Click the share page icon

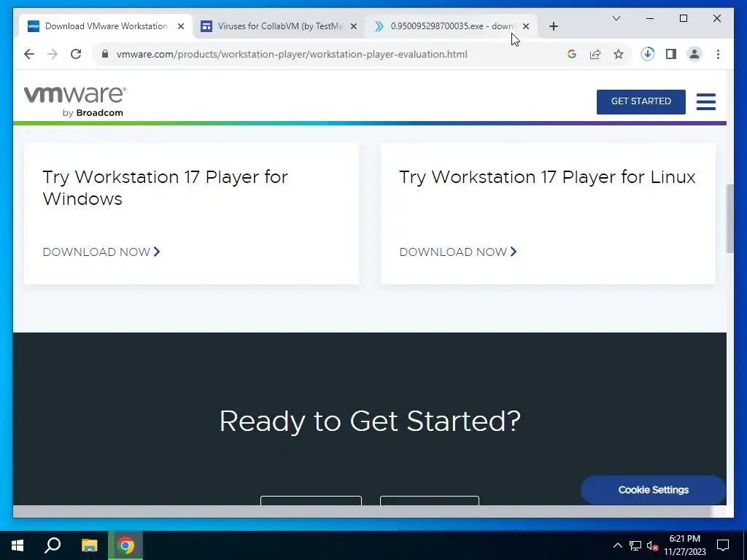(x=595, y=54)
